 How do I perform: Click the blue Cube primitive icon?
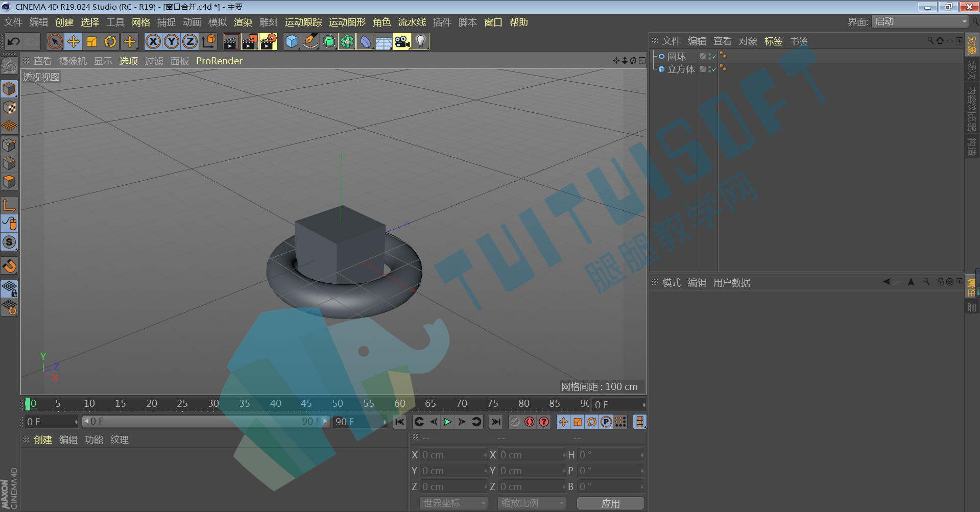[x=292, y=41]
